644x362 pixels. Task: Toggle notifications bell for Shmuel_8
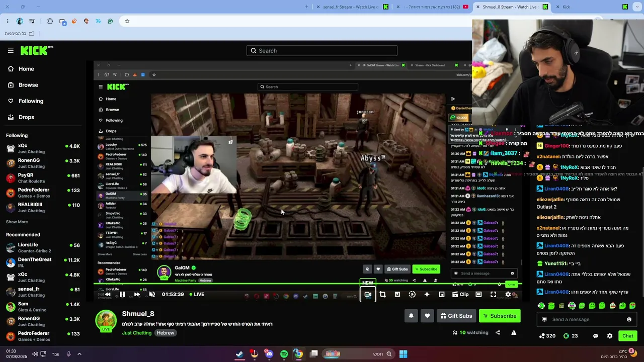pos(411,316)
